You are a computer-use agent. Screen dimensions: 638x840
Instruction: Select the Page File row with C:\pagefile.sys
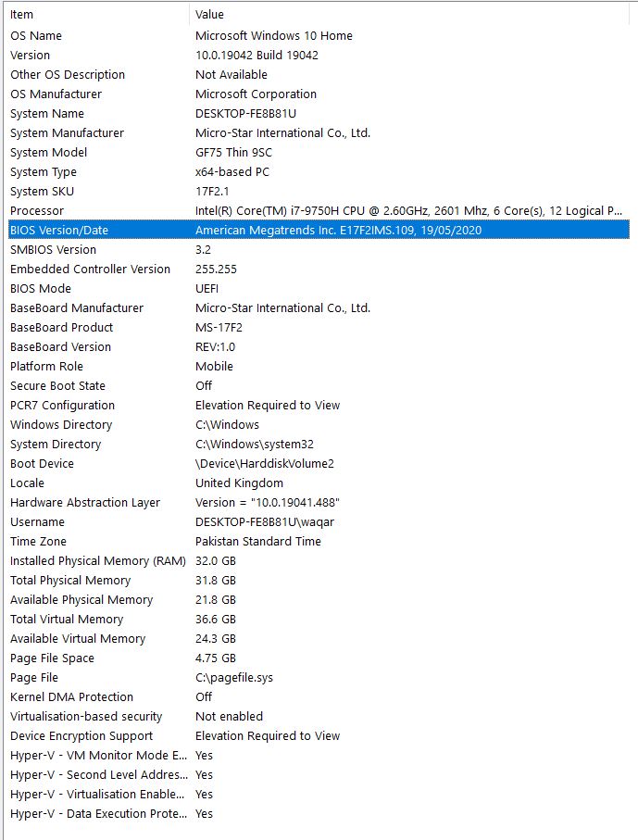click(319, 678)
